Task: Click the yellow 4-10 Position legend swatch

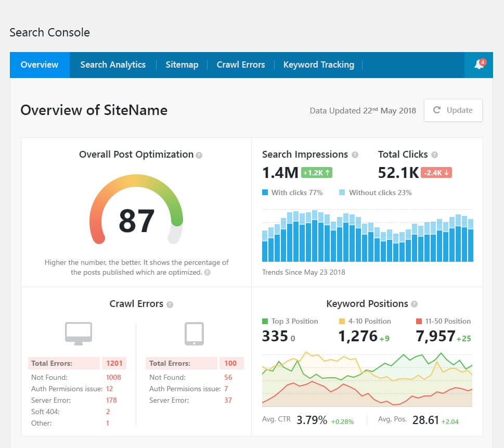Action: (342, 321)
